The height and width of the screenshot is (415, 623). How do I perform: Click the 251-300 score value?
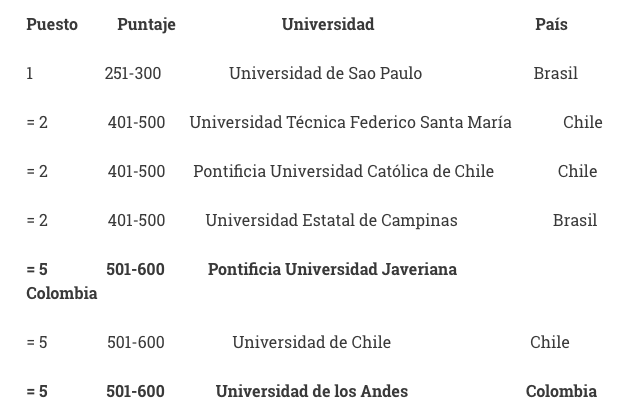(x=133, y=73)
